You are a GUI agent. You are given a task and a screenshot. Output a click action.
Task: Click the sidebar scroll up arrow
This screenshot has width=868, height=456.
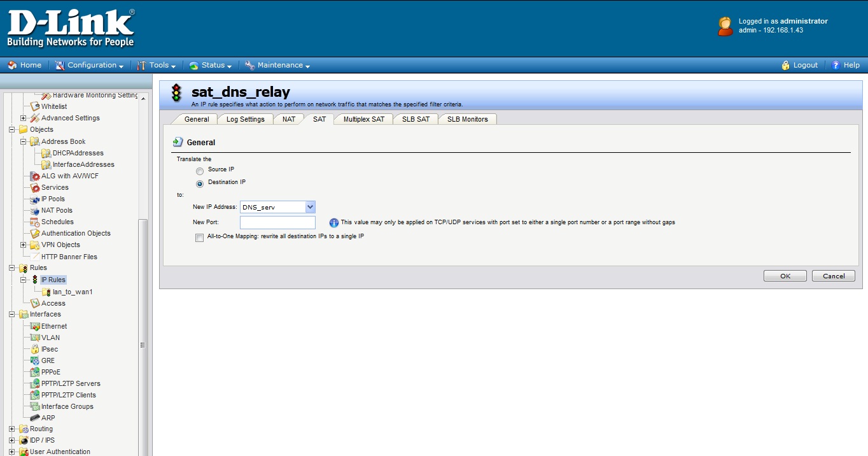143,99
